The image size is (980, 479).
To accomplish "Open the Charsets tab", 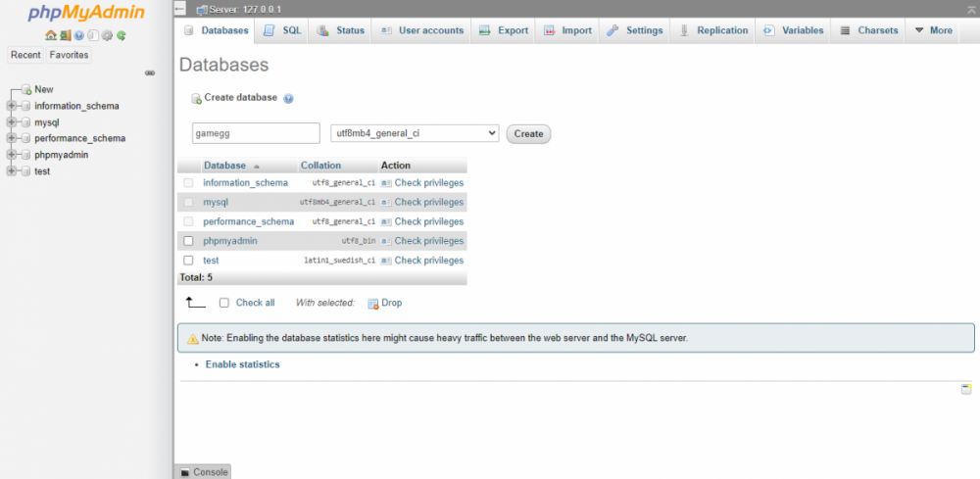I will pyautogui.click(x=868, y=30).
